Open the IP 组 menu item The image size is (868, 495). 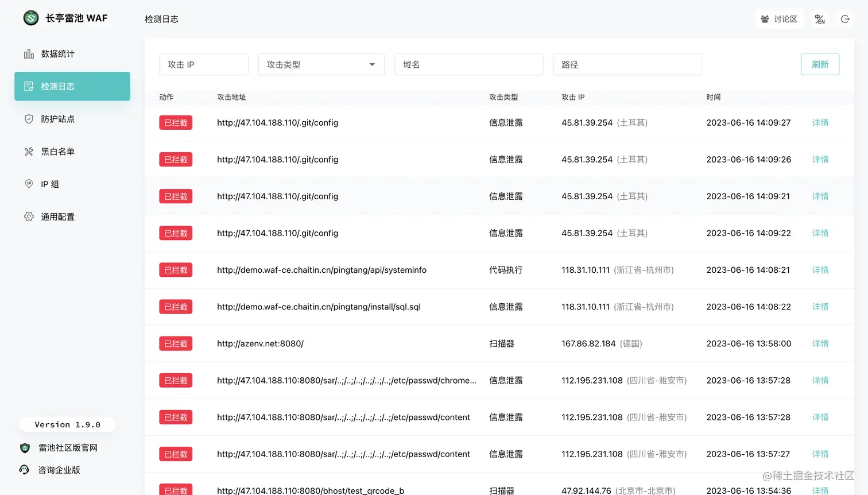tap(72, 184)
